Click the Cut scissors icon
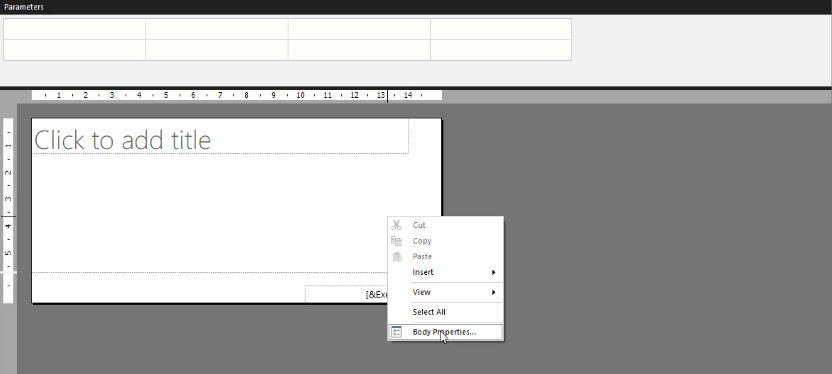Screen dimensions: 832x374 tap(396, 225)
